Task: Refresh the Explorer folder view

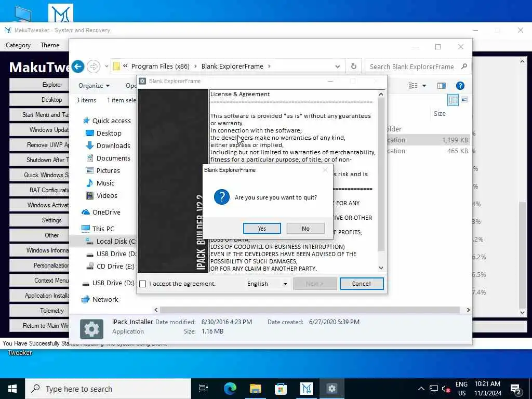Action: point(353,66)
